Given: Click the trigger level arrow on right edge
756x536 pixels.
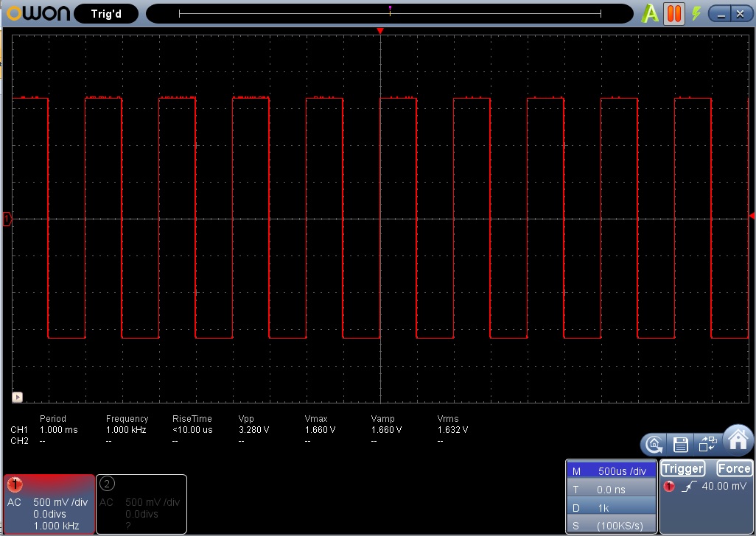Looking at the screenshot, I should click(752, 215).
